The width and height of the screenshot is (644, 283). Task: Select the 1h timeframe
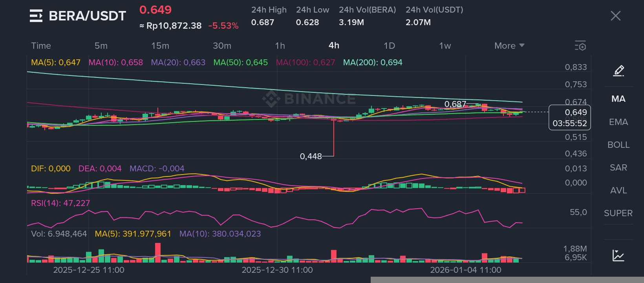(x=280, y=46)
